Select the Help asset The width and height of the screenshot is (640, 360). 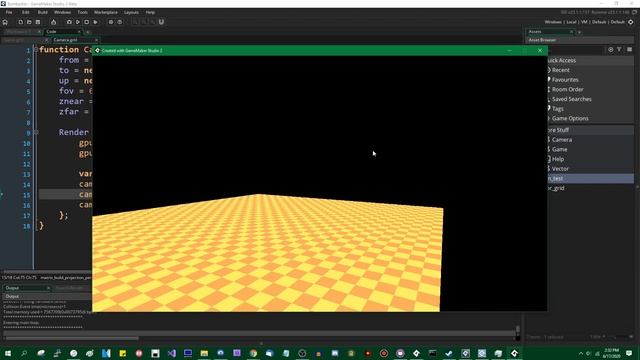558,159
